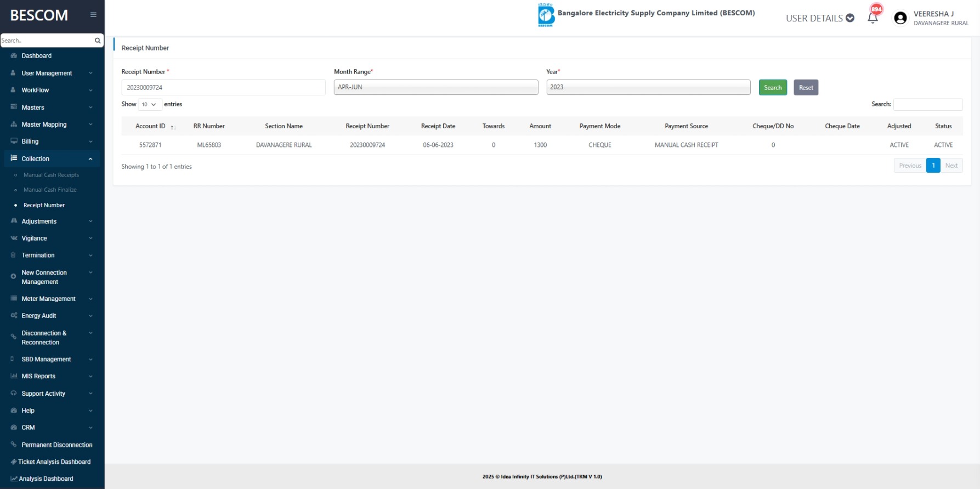
Task: Click the DAVANAGERE RURAL section cell
Action: click(x=284, y=145)
